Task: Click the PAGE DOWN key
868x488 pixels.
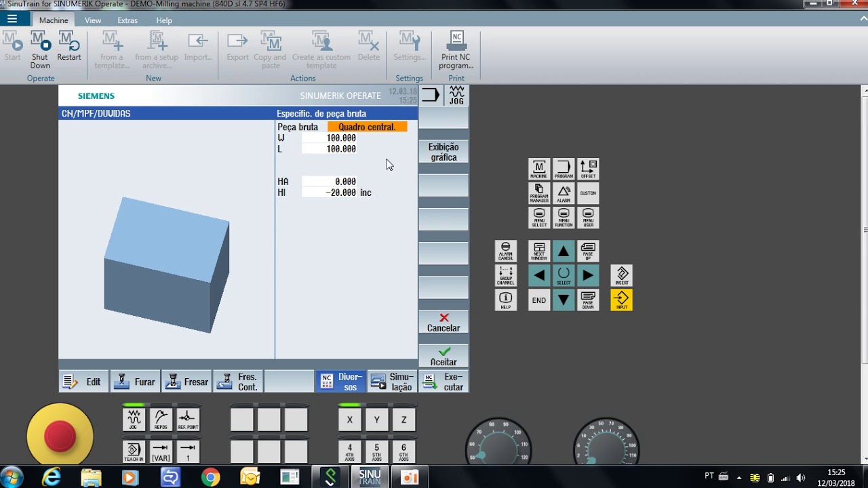Action: [x=588, y=300]
